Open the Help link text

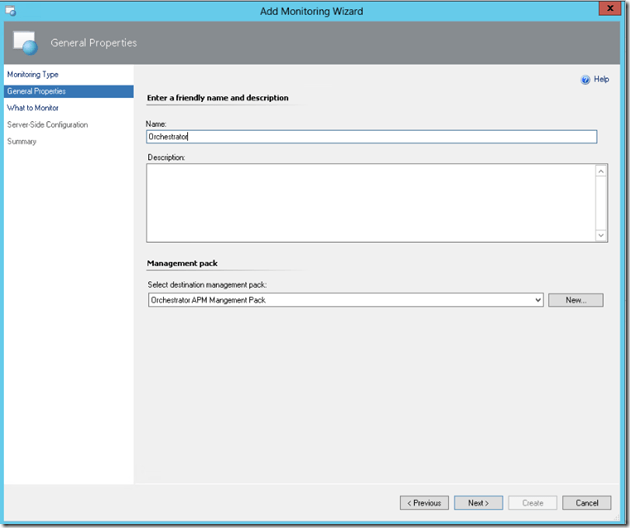(601, 79)
